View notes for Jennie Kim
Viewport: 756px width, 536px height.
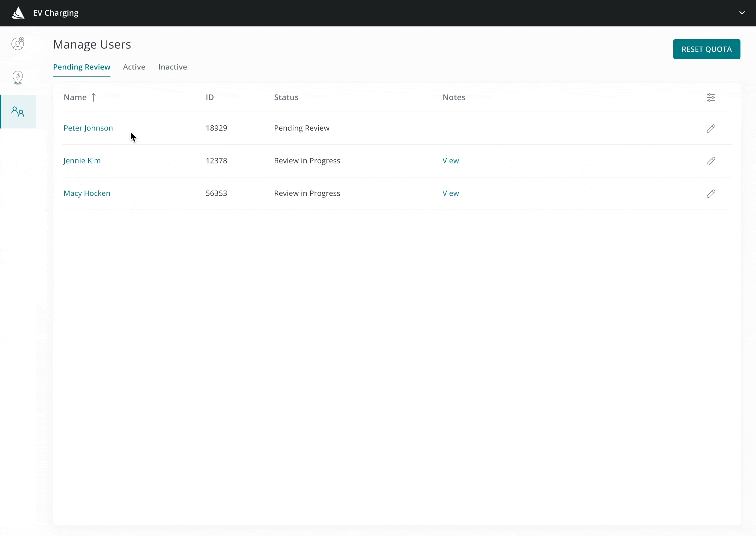[x=450, y=161]
